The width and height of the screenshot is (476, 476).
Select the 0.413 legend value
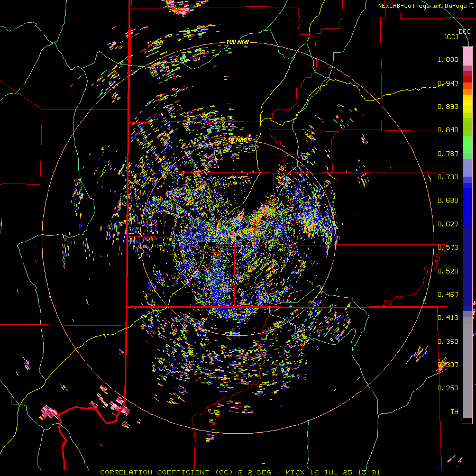(448, 318)
